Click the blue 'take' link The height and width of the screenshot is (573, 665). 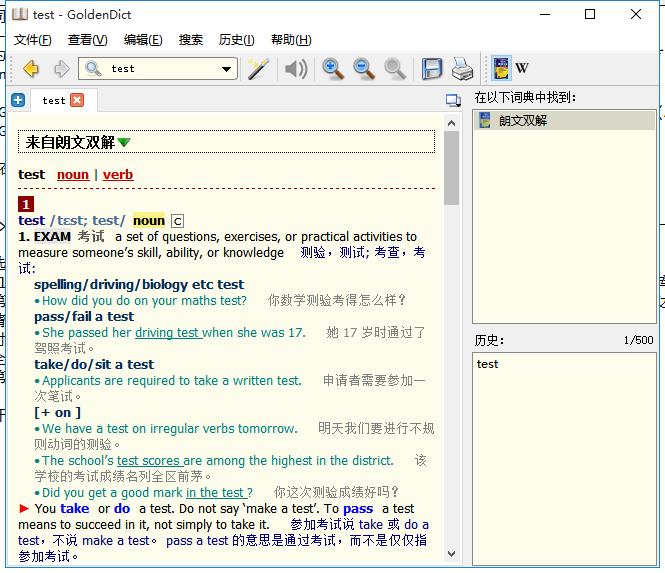[75, 509]
